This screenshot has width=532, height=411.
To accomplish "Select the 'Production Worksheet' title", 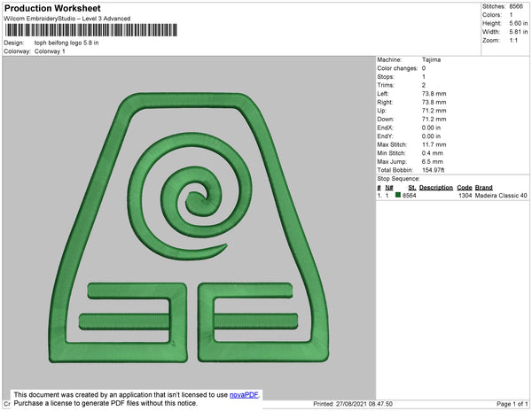I will (x=52, y=8).
